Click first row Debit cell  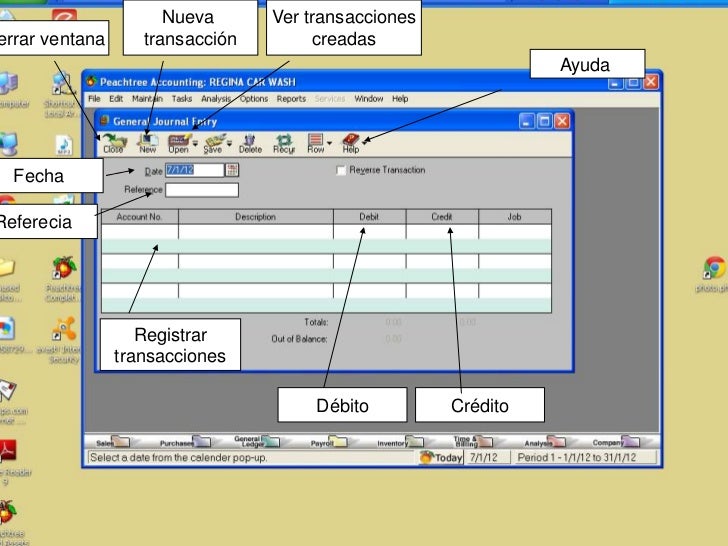(370, 232)
